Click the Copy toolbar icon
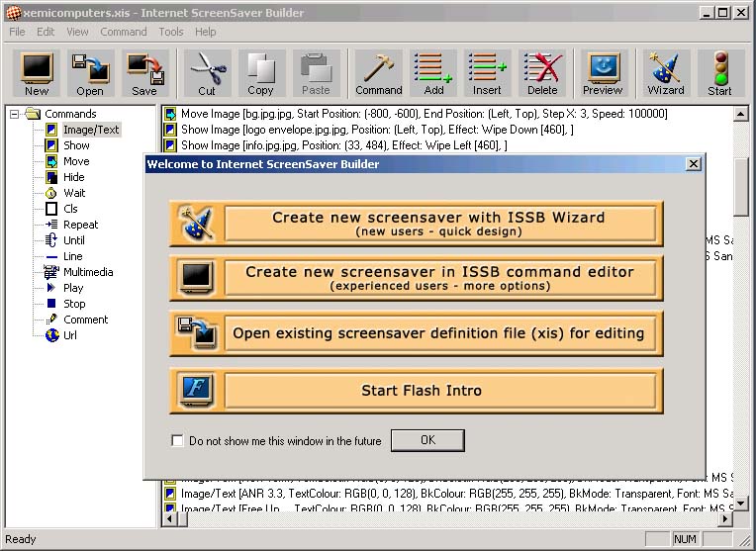Screen dimensions: 756x551 click(x=261, y=73)
